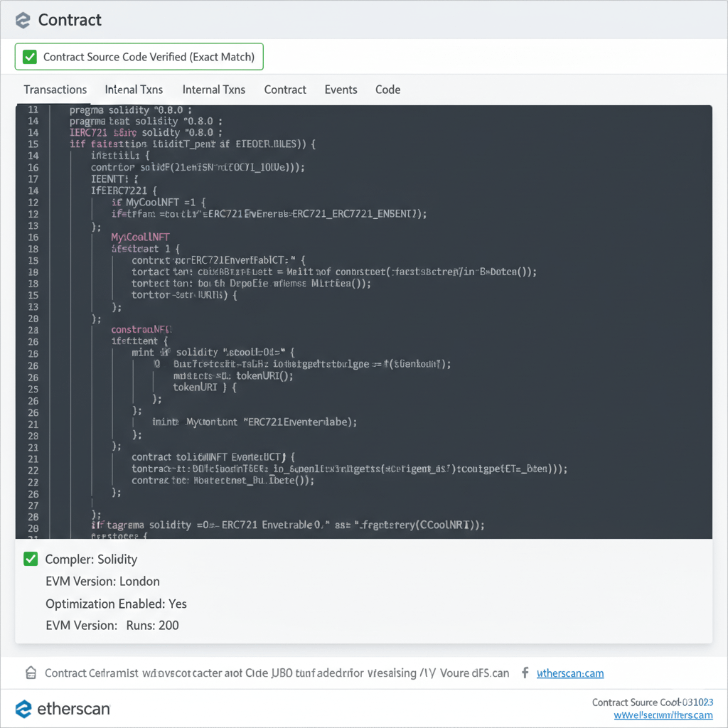The width and height of the screenshot is (728, 728).
Task: Select the Code tab
Action: [x=387, y=90]
